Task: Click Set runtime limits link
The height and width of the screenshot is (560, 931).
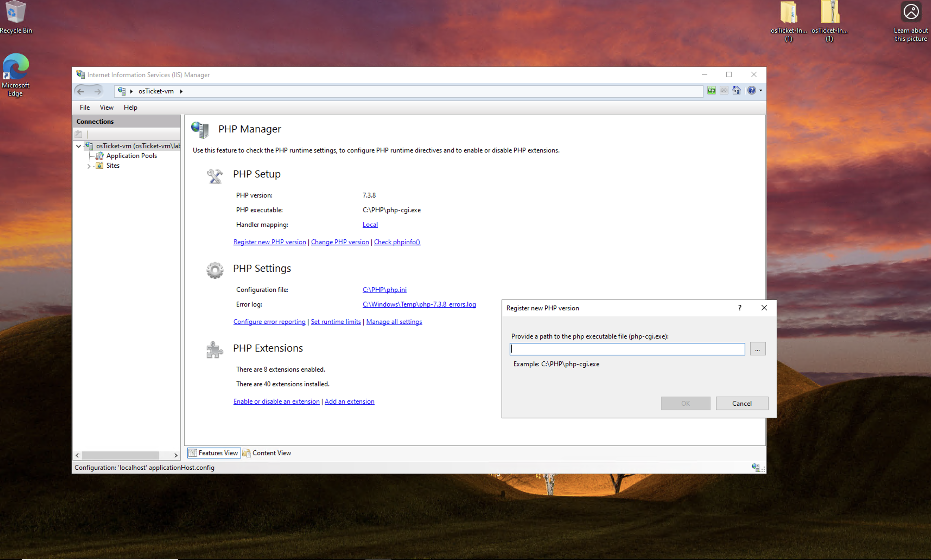Action: click(x=336, y=322)
